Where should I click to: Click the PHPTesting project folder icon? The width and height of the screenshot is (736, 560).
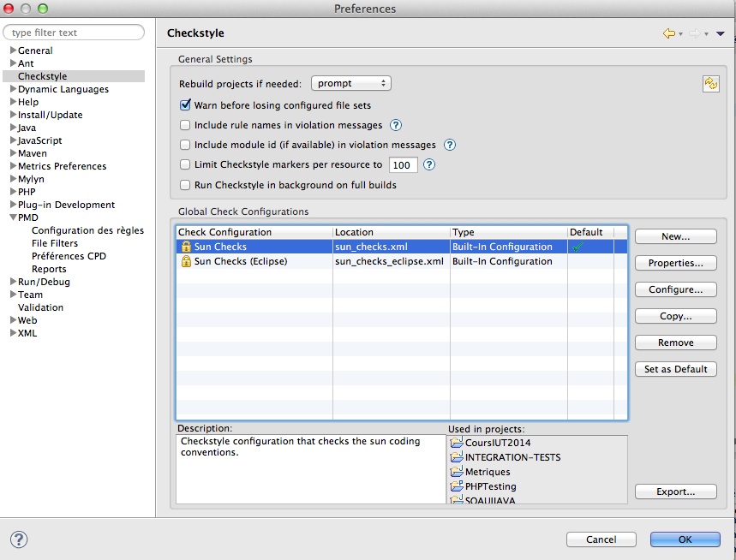tap(454, 486)
